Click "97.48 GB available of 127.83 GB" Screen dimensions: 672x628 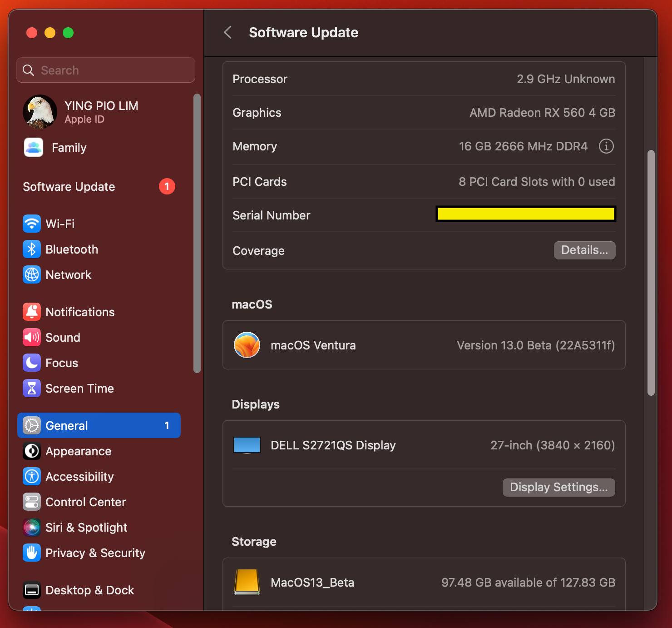click(528, 583)
